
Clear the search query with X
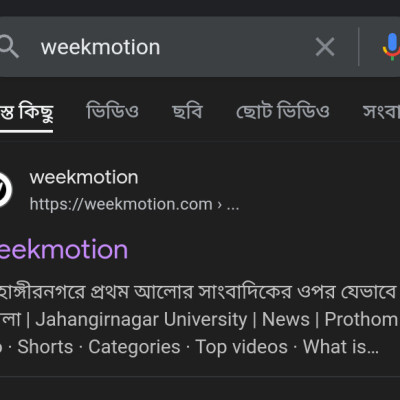coord(325,47)
